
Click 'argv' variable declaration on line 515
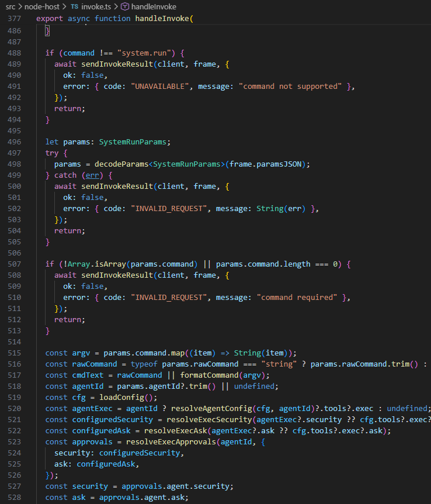click(81, 353)
